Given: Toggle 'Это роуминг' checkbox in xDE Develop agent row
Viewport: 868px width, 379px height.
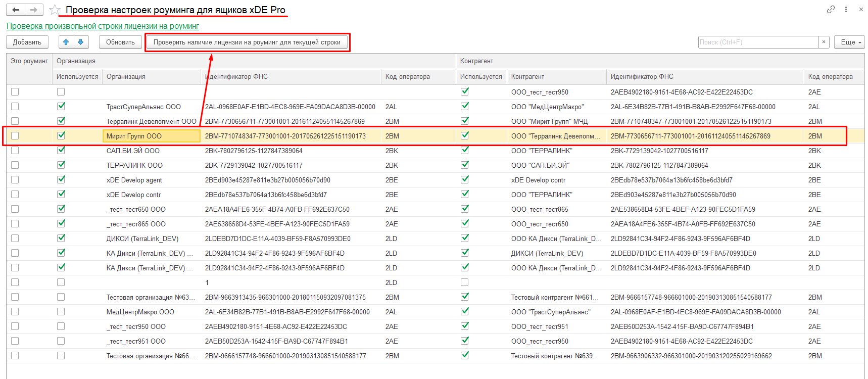Looking at the screenshot, I should [15, 180].
